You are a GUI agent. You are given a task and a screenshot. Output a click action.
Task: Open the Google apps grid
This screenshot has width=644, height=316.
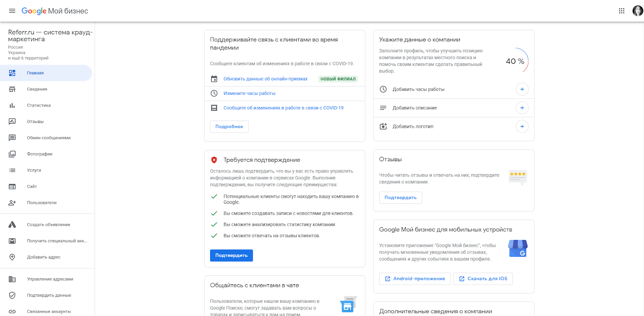pos(621,11)
